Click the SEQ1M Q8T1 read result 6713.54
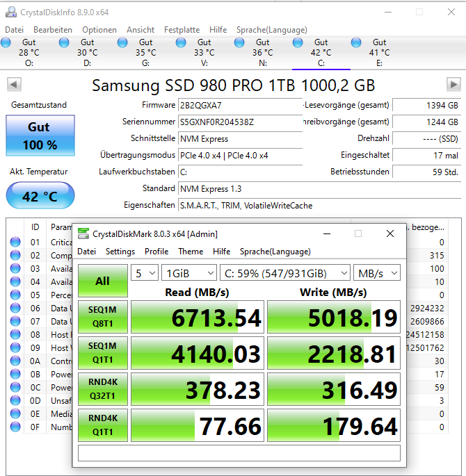466x476 pixels. click(198, 317)
